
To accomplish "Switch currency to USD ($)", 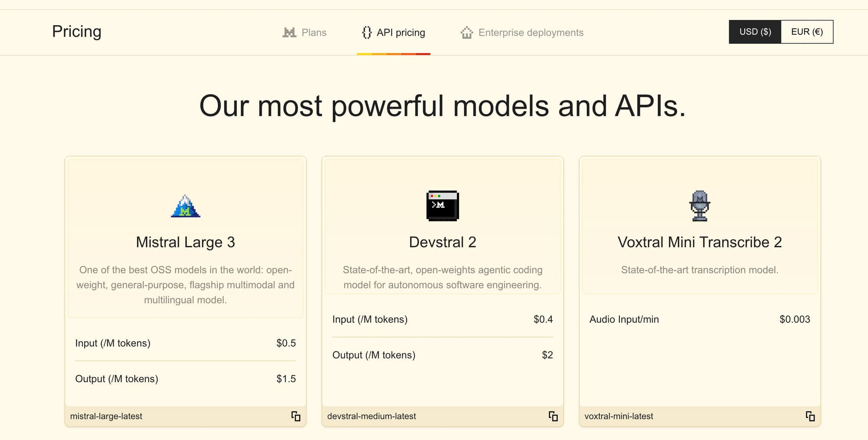I will tap(755, 32).
